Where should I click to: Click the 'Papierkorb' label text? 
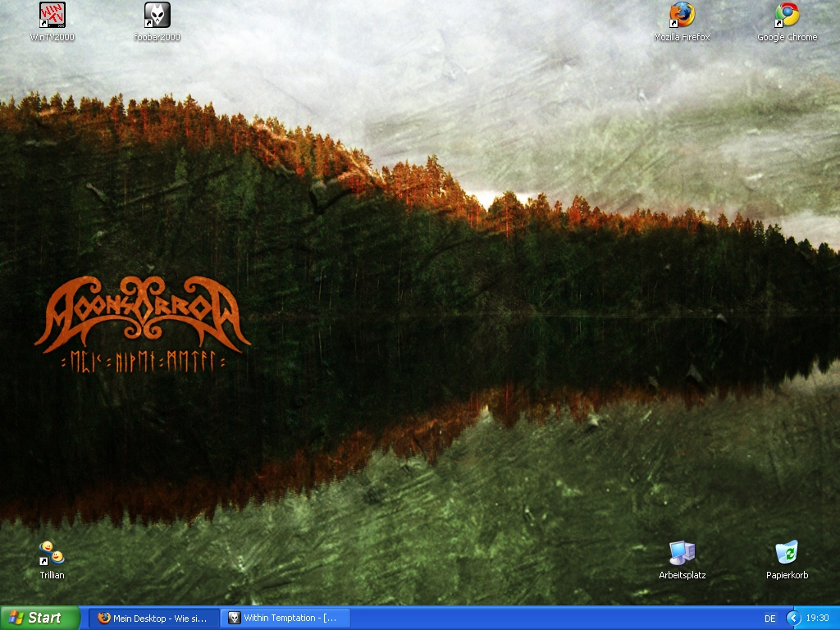coord(787,575)
